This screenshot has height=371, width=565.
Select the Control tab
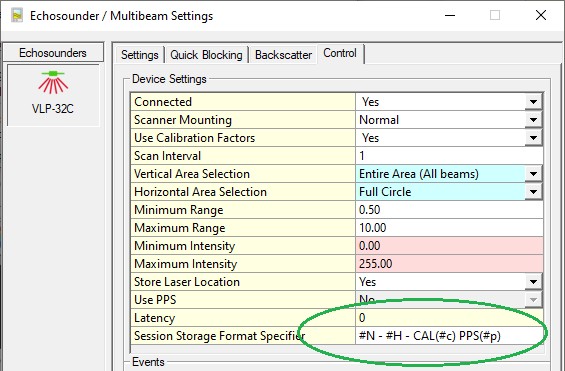[x=340, y=53]
